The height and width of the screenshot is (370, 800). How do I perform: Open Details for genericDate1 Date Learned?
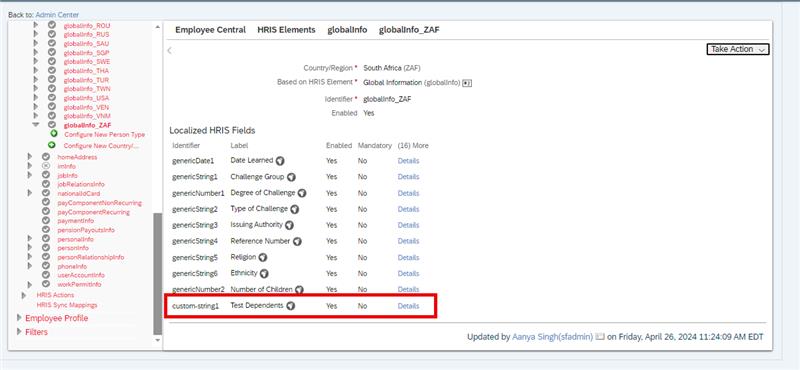coord(408,161)
